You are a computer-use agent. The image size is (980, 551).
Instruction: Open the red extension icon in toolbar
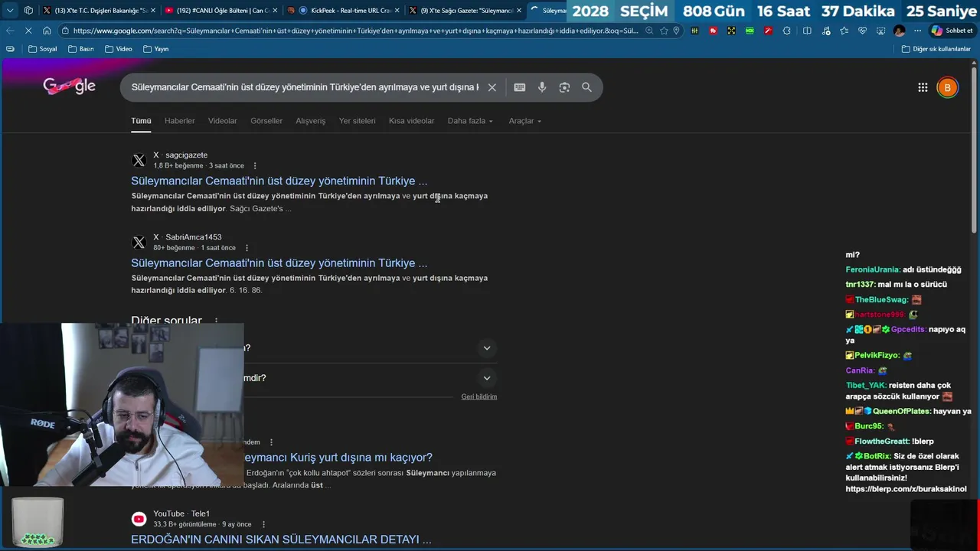[x=713, y=31]
